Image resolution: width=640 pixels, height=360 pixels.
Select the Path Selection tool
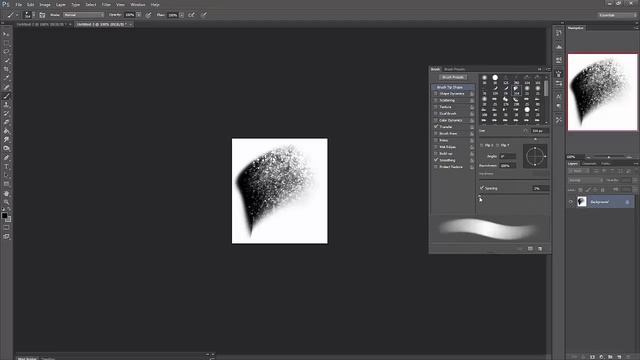coord(6,176)
